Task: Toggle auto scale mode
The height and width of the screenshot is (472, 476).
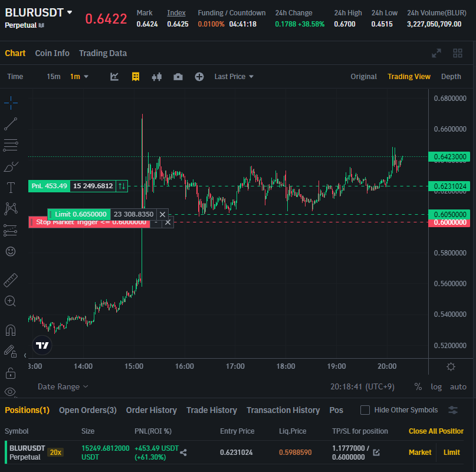Action: click(458, 386)
